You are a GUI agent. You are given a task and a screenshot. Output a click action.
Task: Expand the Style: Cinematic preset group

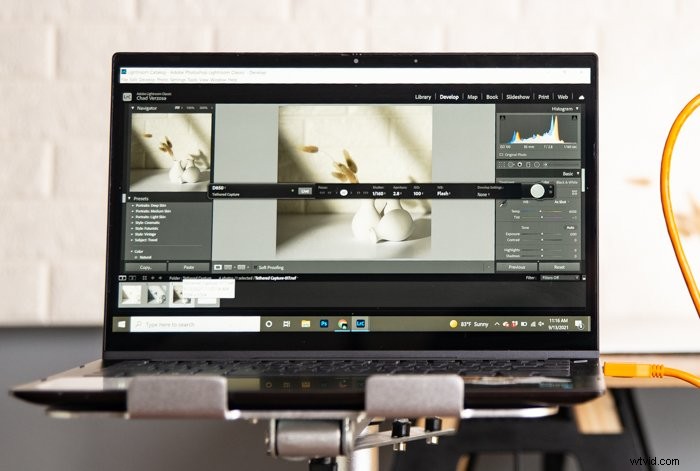[133, 223]
